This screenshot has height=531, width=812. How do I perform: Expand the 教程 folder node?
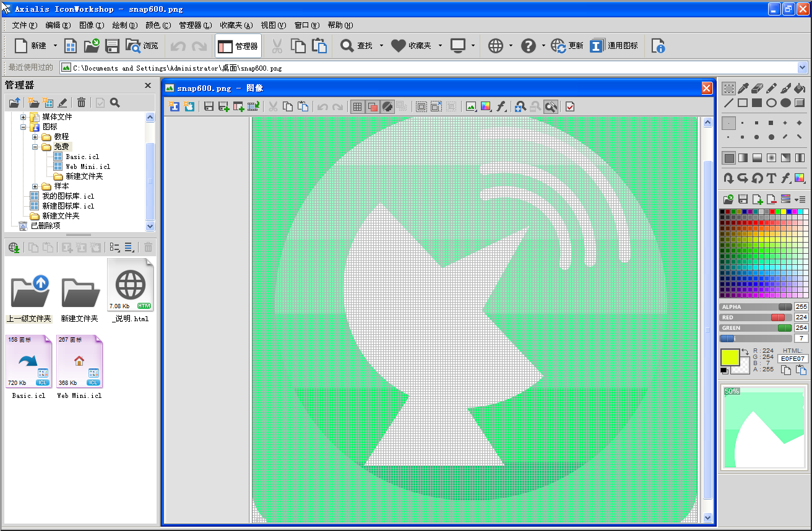(x=35, y=137)
